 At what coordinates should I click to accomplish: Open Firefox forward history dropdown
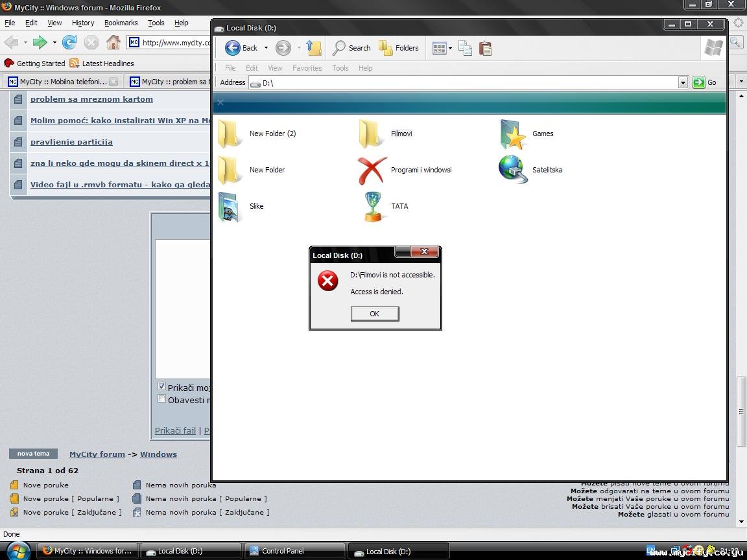(54, 42)
